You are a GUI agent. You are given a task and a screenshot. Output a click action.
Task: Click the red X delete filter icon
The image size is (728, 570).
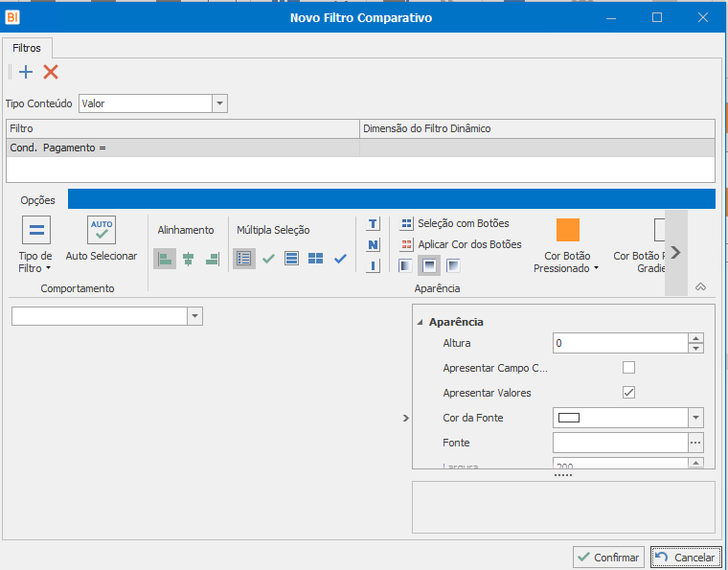(x=51, y=72)
